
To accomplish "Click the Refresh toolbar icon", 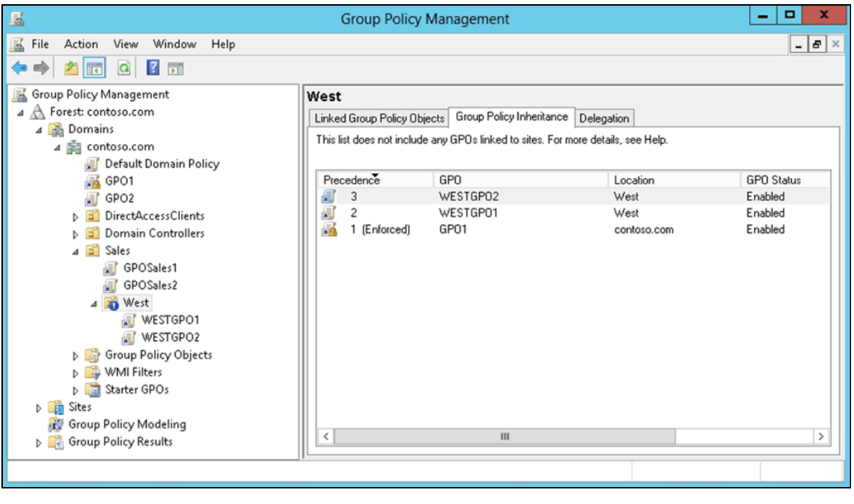I will [123, 70].
